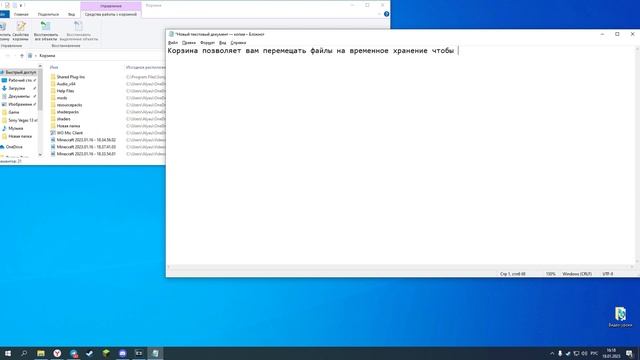Open Windows Start menu
Image resolution: width=640 pixels, height=360 pixels.
[x=8, y=353]
